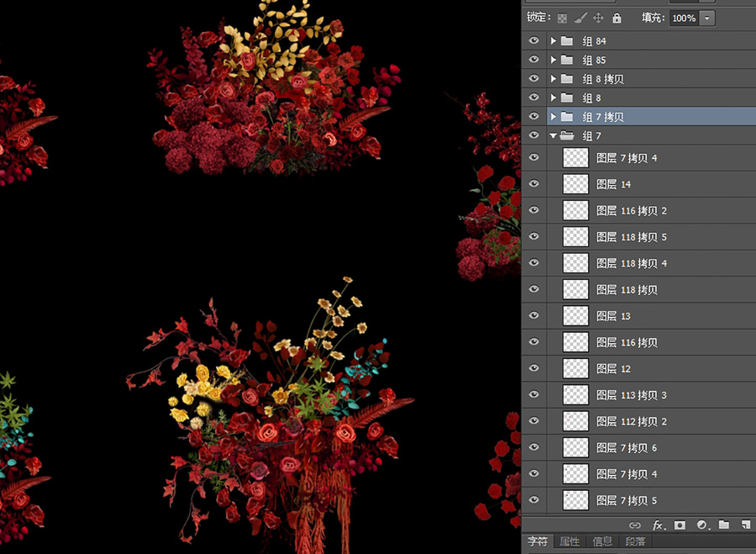Hide layer 图层 13

(x=533, y=315)
